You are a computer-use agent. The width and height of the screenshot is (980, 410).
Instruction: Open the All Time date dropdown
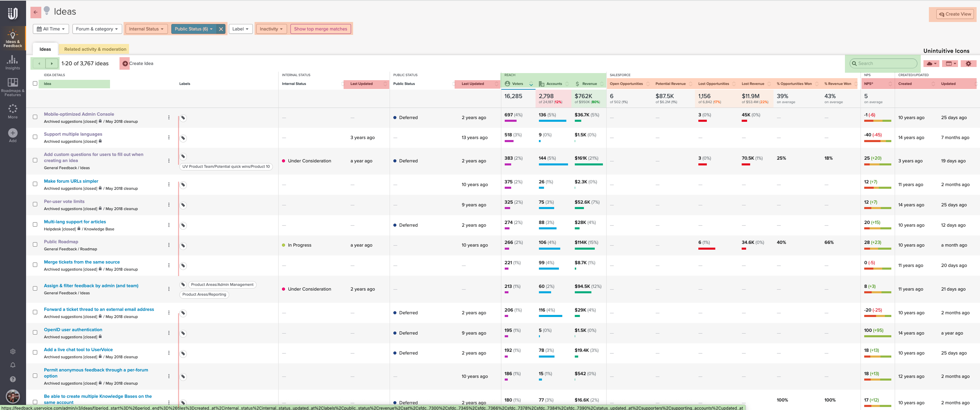51,29
